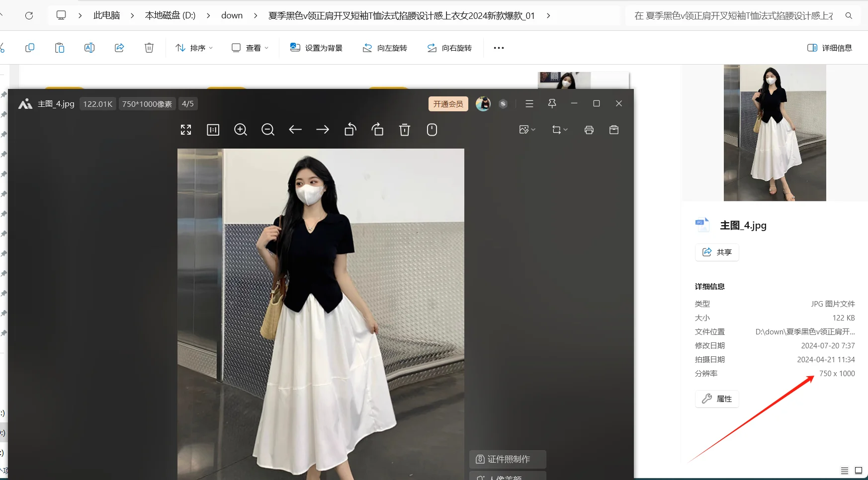Pin the image viewer window on top
The height and width of the screenshot is (480, 868).
click(551, 103)
